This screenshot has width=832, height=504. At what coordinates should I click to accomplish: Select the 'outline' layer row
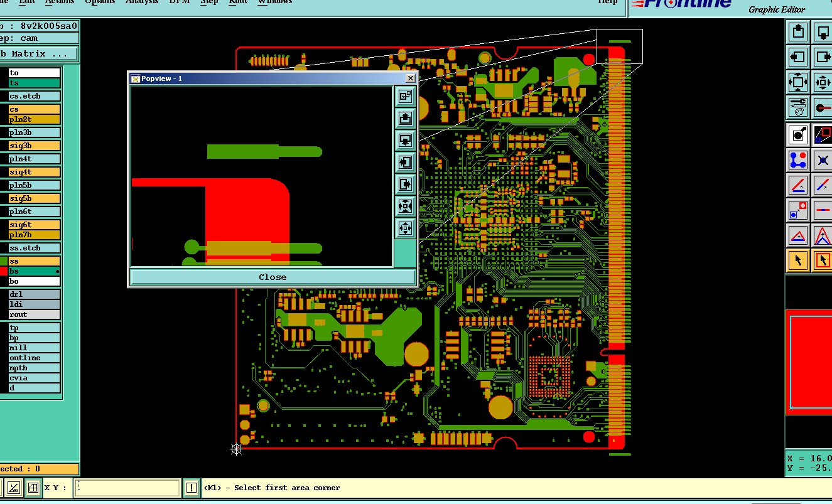[x=34, y=358]
